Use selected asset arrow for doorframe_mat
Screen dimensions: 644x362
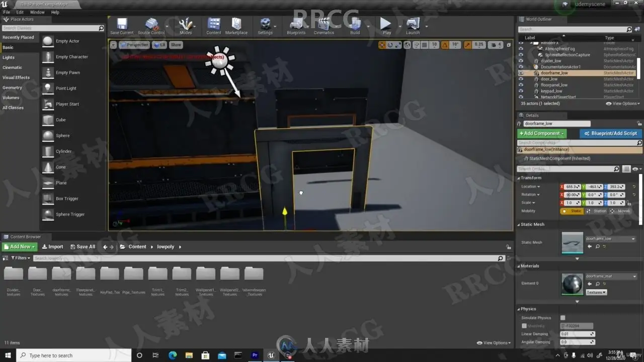tap(590, 284)
